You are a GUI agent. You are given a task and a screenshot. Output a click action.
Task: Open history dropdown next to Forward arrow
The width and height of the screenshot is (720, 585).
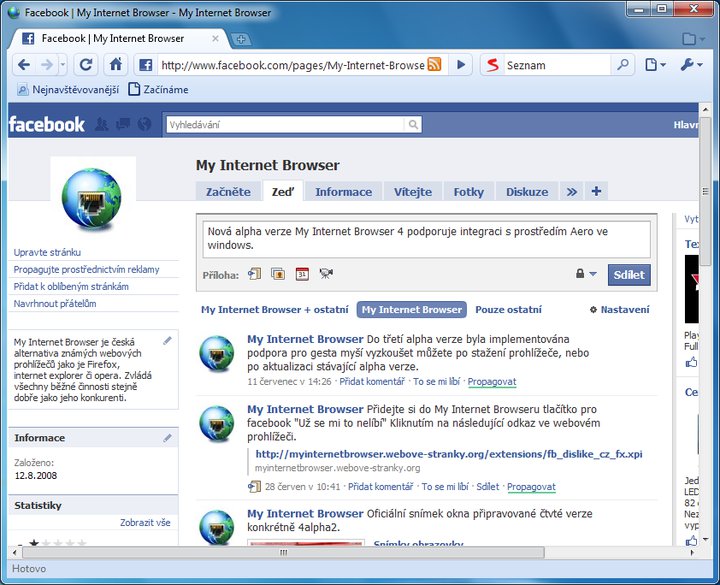[63, 65]
